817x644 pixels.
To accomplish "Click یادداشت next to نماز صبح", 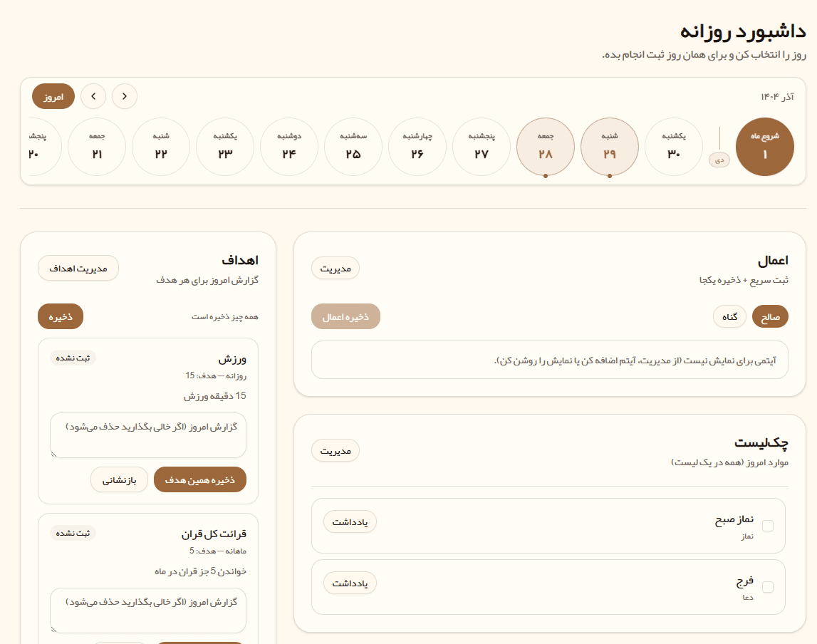I will point(350,521).
